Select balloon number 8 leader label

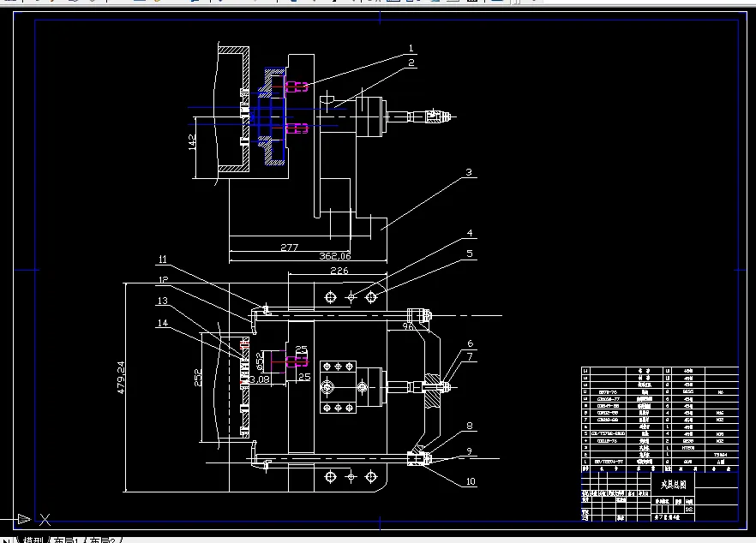(x=470, y=426)
